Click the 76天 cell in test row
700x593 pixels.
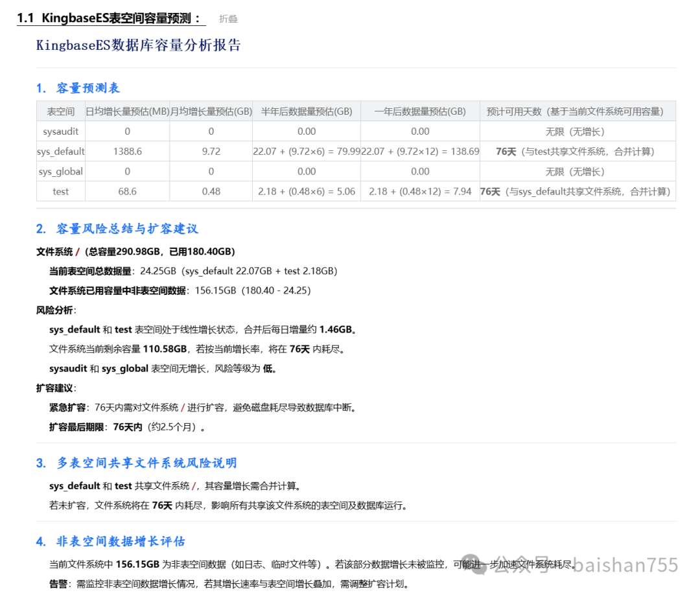[577, 192]
